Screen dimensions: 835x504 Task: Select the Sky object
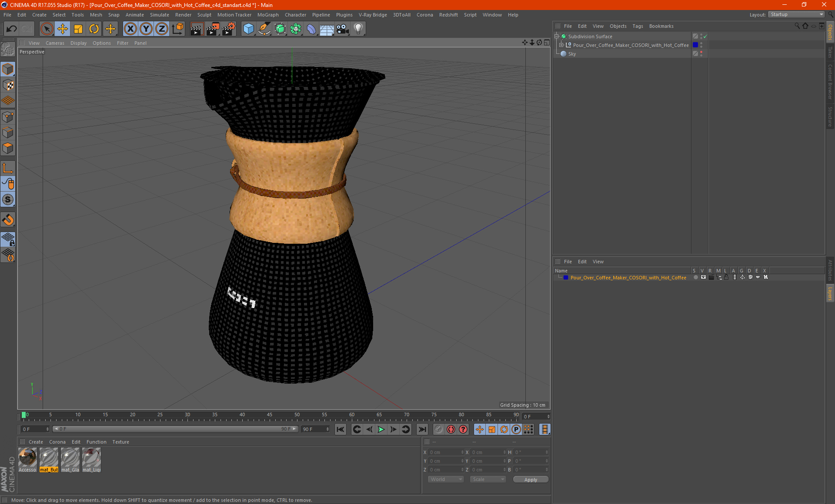point(572,54)
